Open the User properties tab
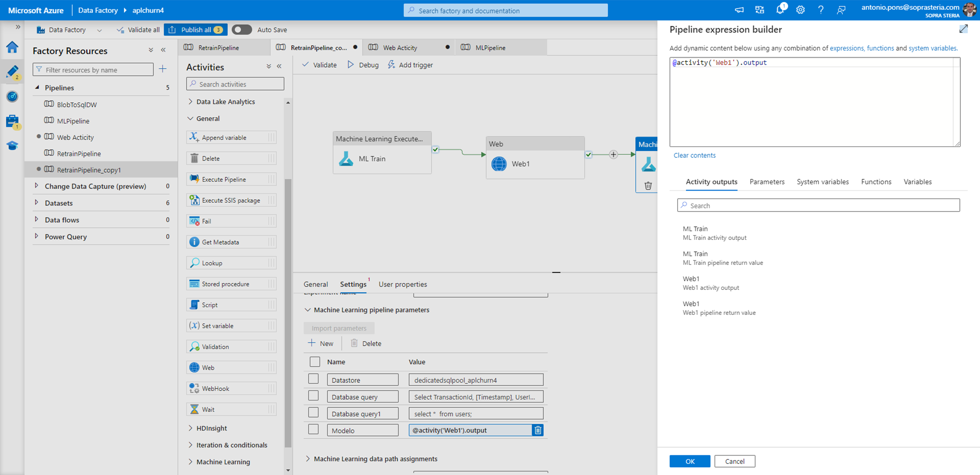The image size is (980, 475). click(403, 284)
